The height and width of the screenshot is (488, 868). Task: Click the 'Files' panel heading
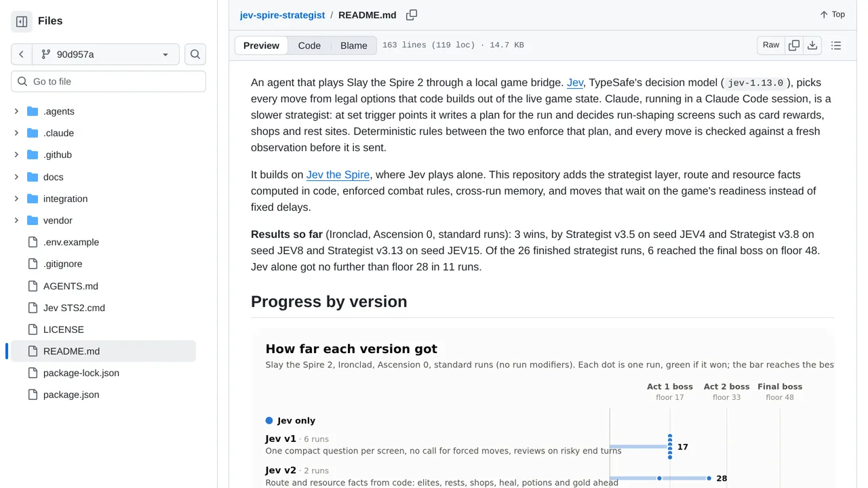[x=50, y=21]
